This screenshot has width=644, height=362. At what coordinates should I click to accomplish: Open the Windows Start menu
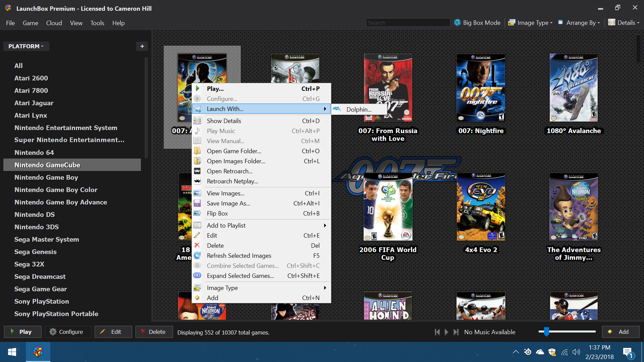[x=12, y=352]
